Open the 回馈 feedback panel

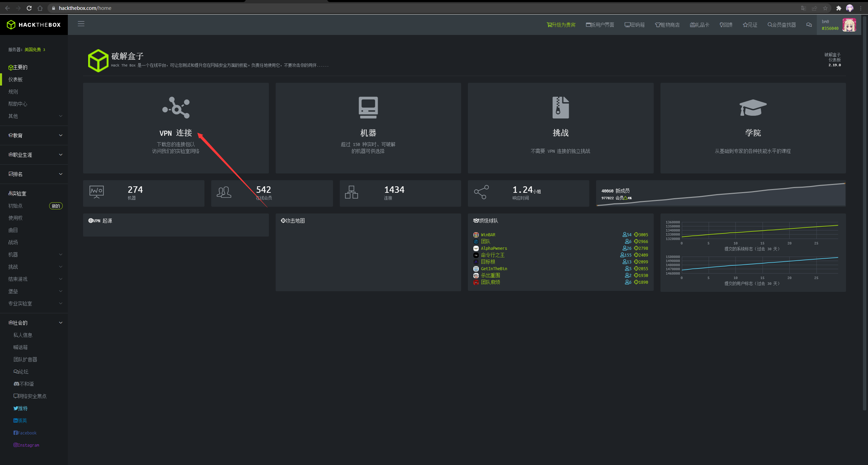[x=725, y=24]
